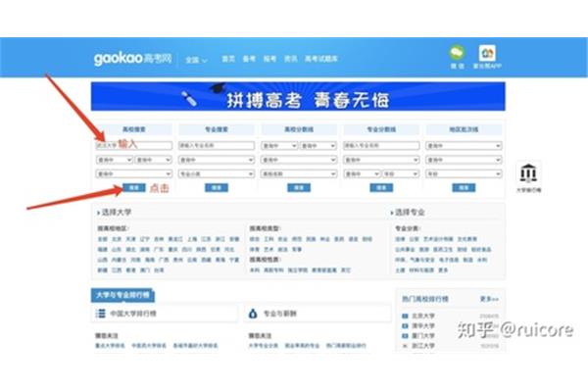Open the 大学排行榜 building icon on right sidebar
Viewport: 588px width, 392px height.
coord(528,173)
